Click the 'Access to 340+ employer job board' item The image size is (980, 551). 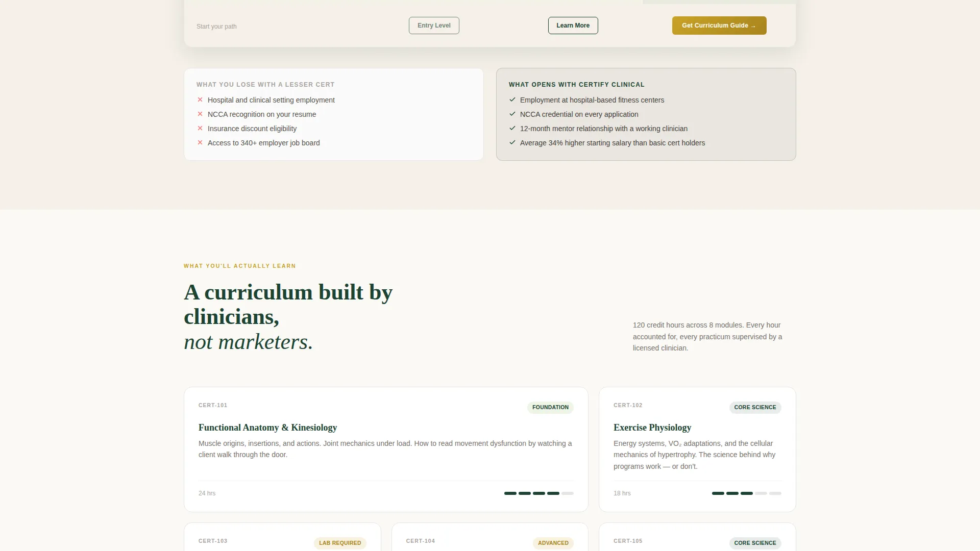[x=263, y=143]
